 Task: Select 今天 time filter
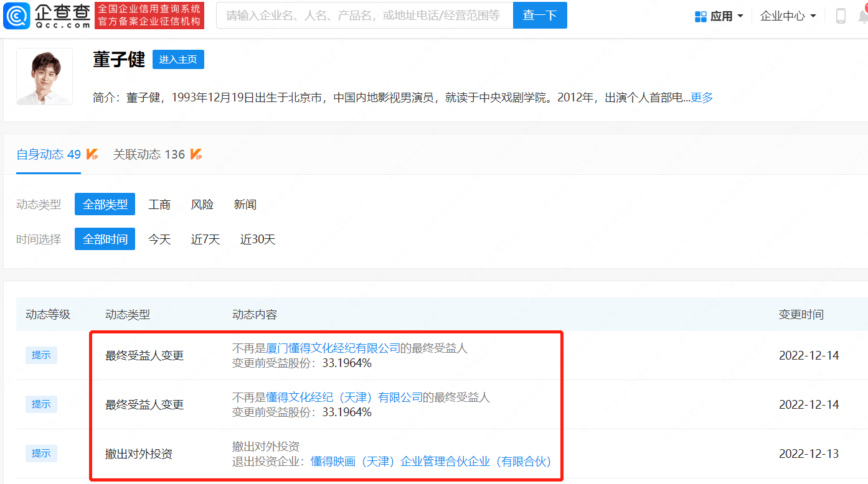point(159,239)
